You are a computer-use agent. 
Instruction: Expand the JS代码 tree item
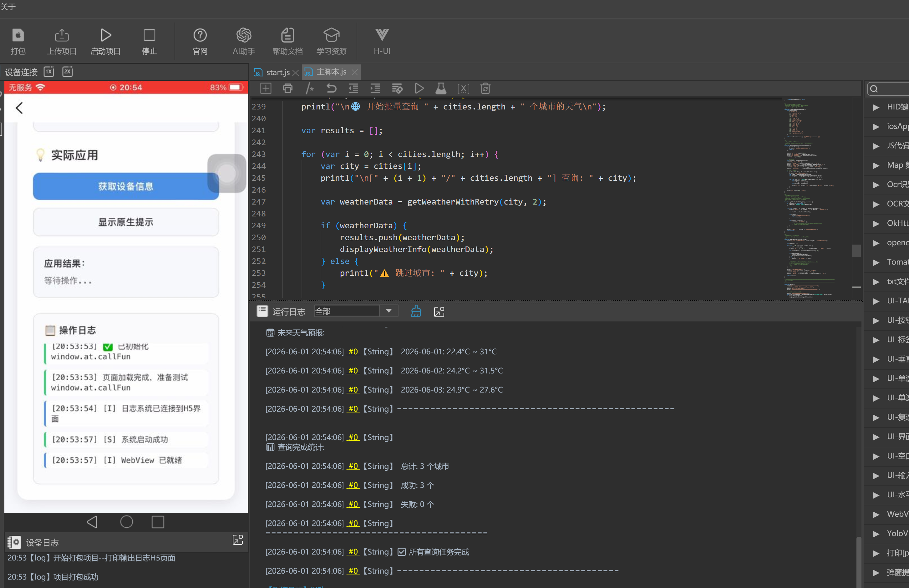876,146
